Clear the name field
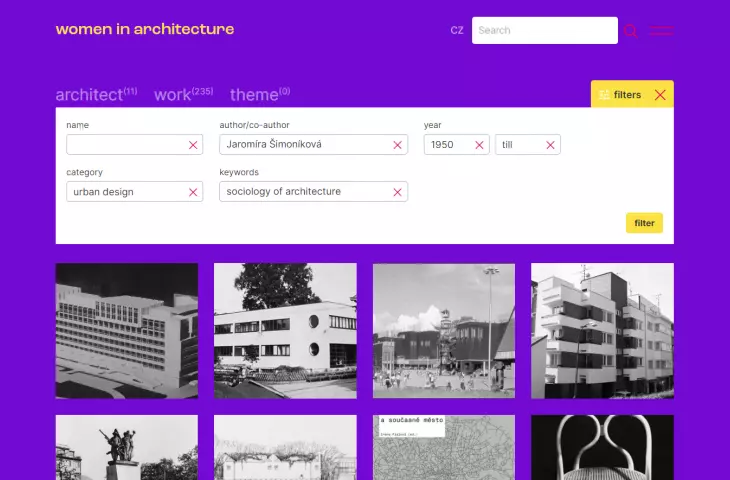This screenshot has width=730, height=480. (x=193, y=145)
